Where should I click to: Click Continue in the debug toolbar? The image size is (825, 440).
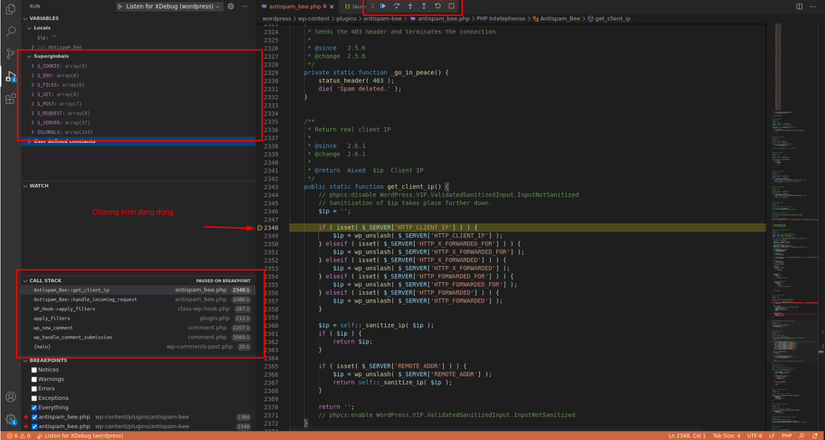[383, 6]
